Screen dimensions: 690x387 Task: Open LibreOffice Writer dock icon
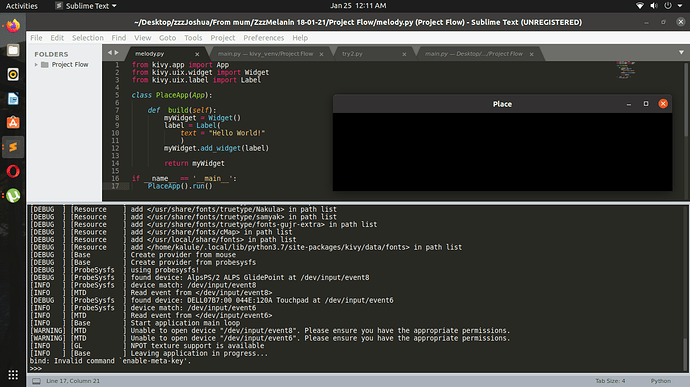click(13, 99)
